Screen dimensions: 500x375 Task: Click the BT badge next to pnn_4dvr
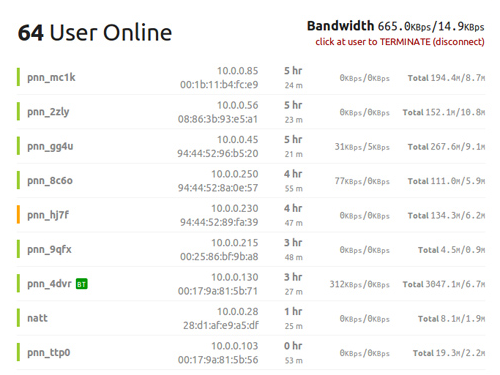[x=82, y=284]
